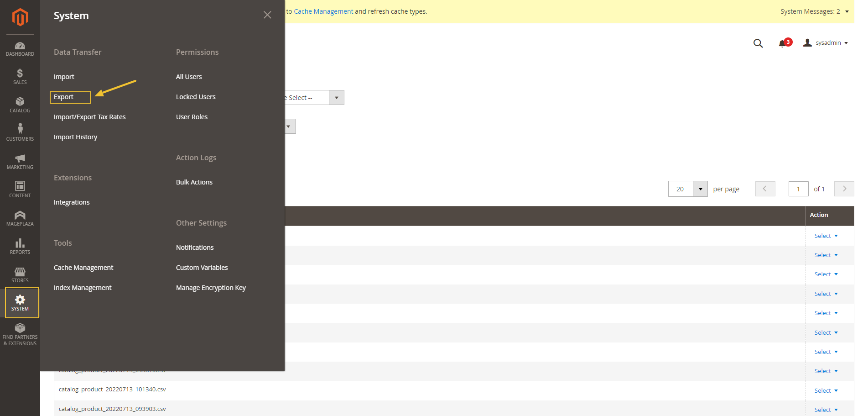Open Select action for catalog_product_20220713_093903.csv
The width and height of the screenshot is (868, 416).
pyautogui.click(x=826, y=410)
